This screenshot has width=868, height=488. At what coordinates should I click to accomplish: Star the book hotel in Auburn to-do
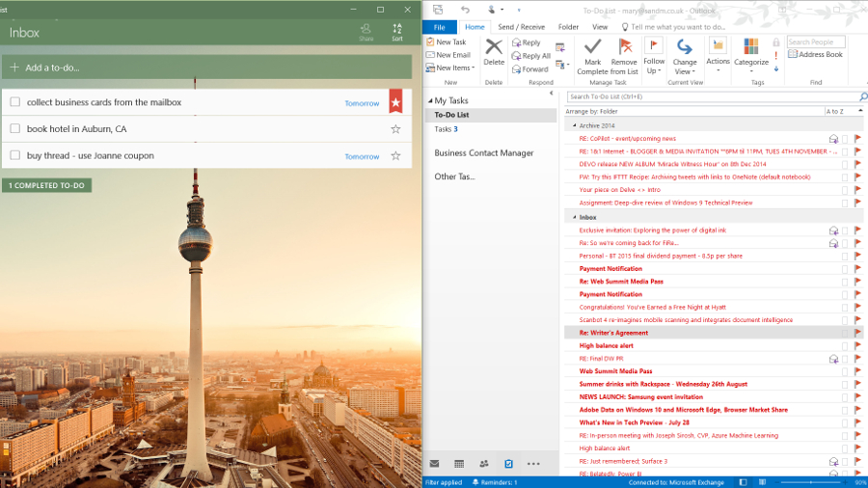coord(395,129)
